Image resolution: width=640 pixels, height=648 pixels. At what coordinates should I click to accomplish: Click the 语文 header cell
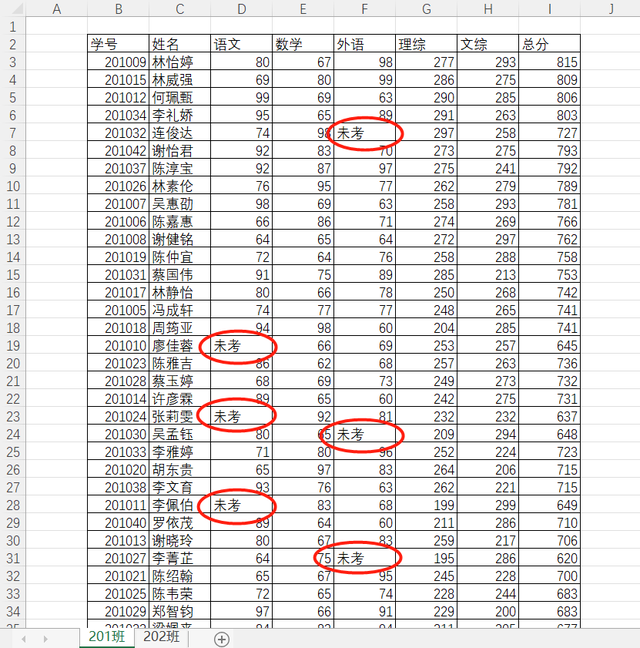point(241,44)
